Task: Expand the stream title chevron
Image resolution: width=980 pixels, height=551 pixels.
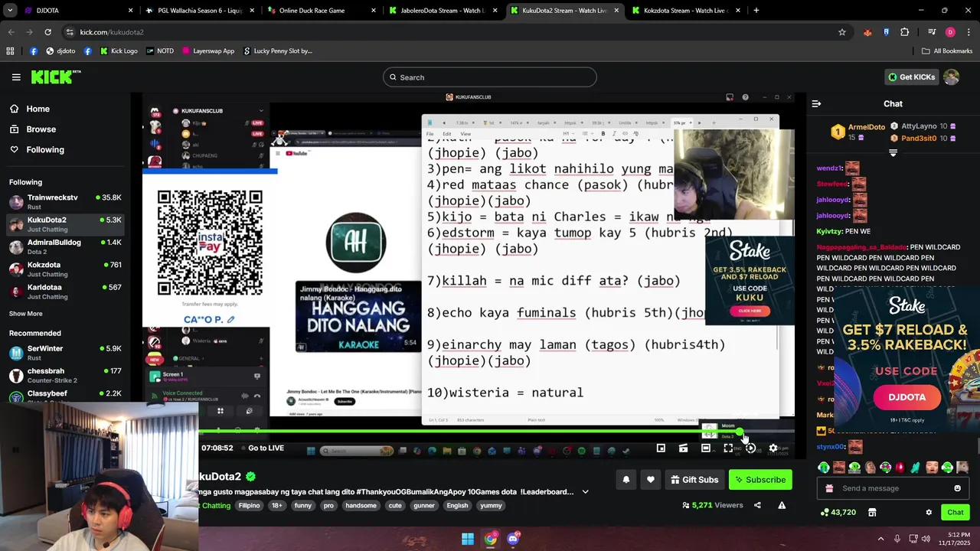Action: 586,492
